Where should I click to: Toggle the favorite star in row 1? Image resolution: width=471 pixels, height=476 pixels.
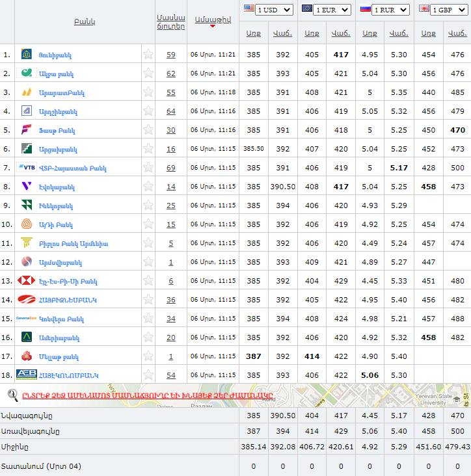tap(148, 55)
